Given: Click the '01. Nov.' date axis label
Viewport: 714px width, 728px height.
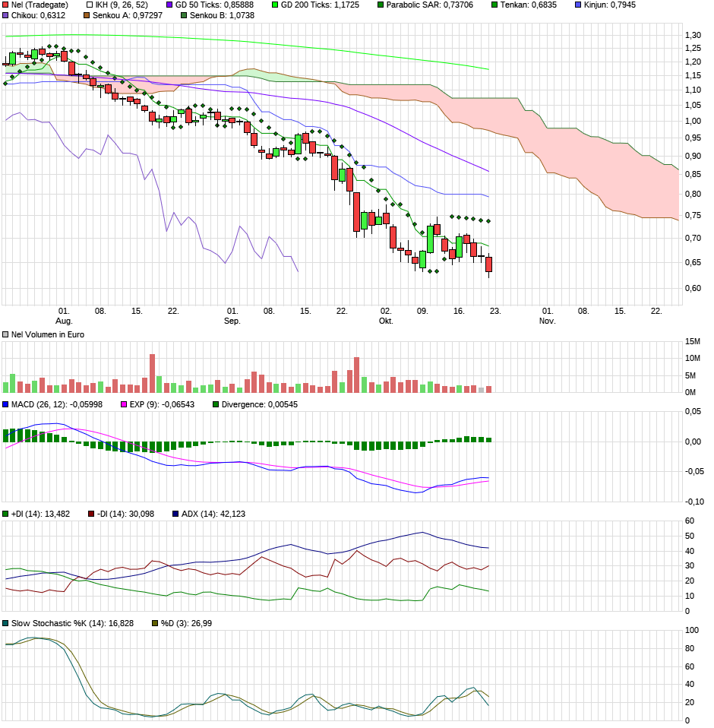Looking at the screenshot, I should (x=548, y=316).
